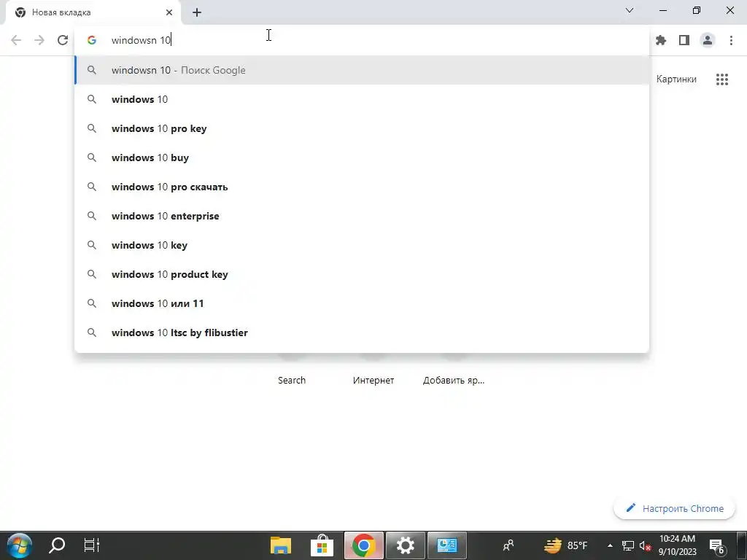
Task: Expand the tab search chevron
Action: click(630, 10)
